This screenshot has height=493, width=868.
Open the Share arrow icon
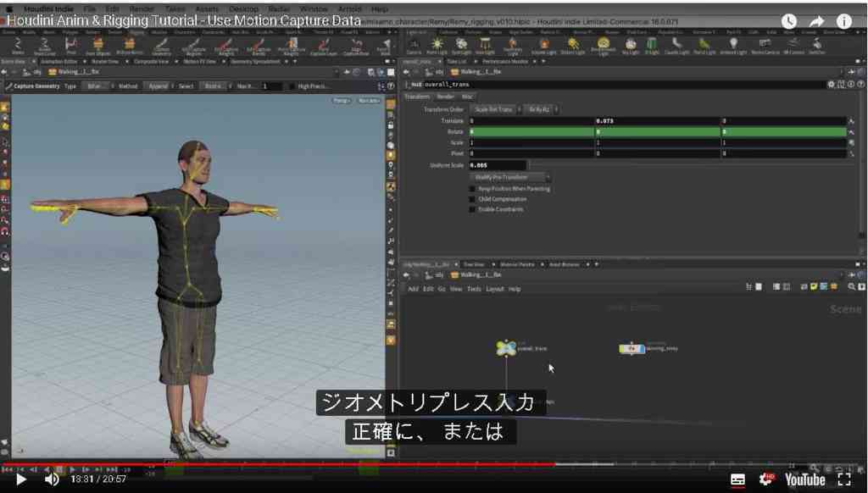pyautogui.click(x=816, y=21)
